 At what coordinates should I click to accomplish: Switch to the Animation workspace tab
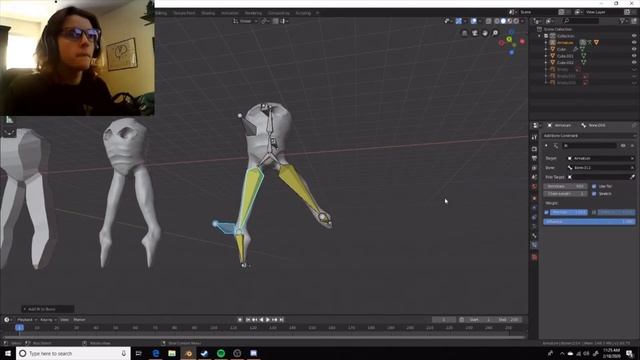pos(230,13)
